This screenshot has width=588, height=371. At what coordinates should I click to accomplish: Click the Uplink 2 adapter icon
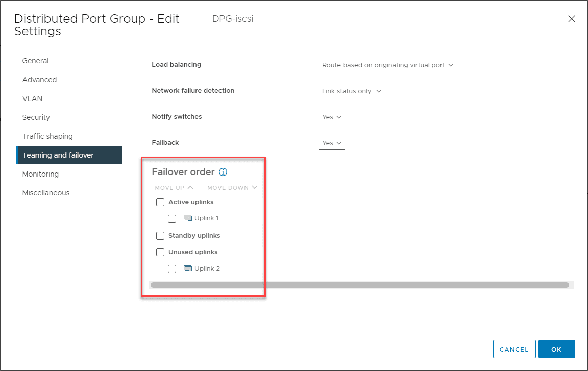187,269
